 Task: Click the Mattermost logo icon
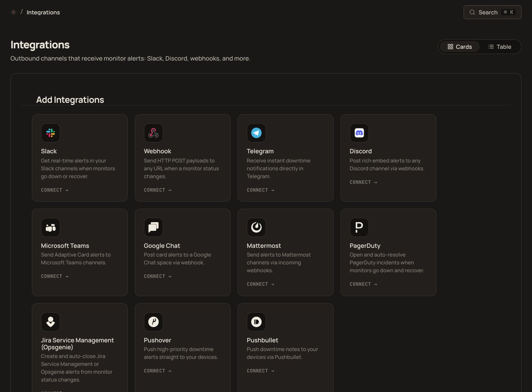(x=256, y=227)
